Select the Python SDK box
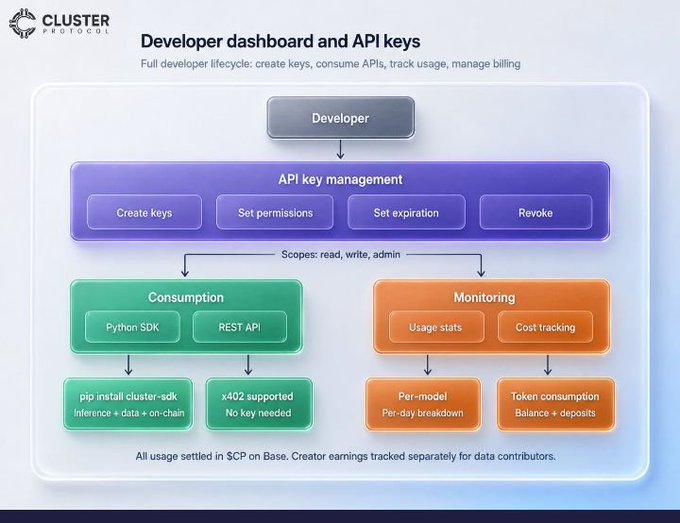The height and width of the screenshot is (523, 680). (132, 327)
